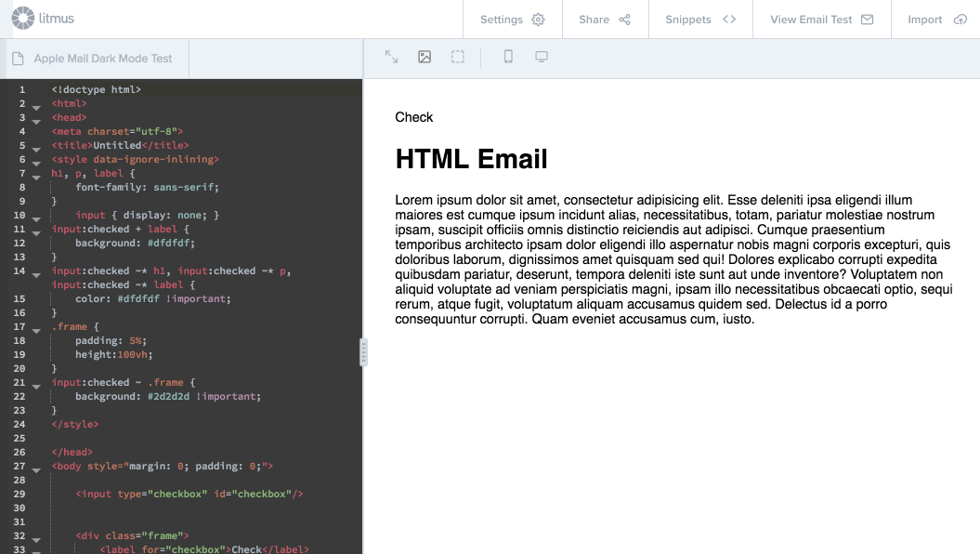Switch to desktop monitor preview
This screenshot has width=980, height=554.
pos(542,57)
